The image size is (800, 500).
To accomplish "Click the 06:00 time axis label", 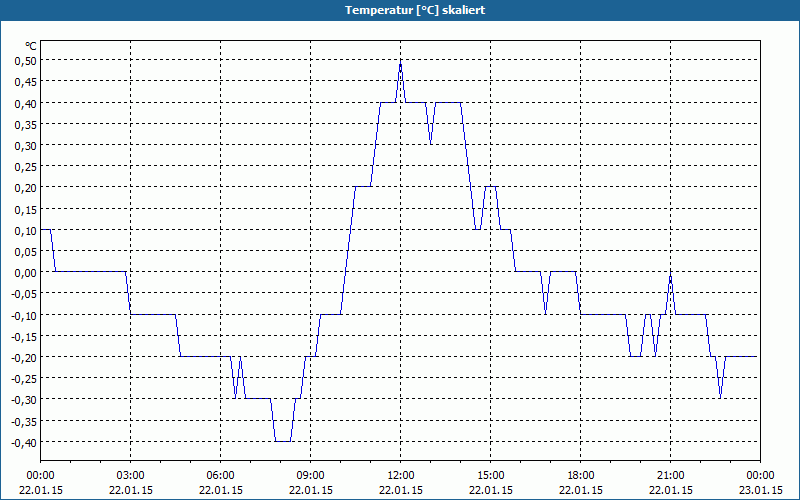I will (220, 476).
